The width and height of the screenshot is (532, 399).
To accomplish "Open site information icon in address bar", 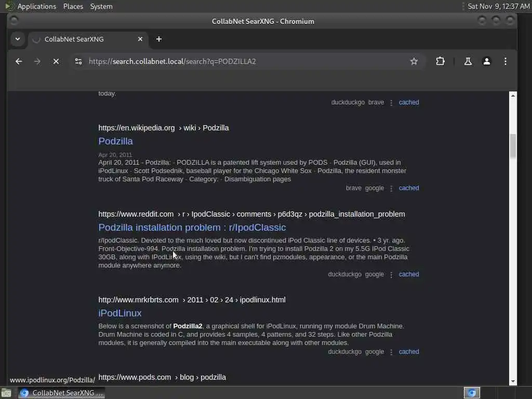I will [x=78, y=61].
